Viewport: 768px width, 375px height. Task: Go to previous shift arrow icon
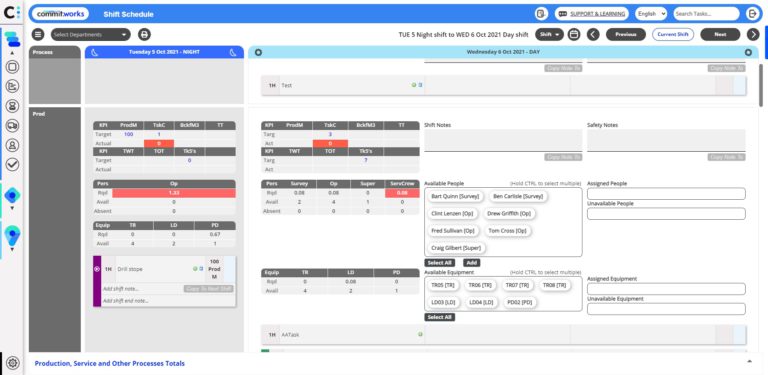coord(593,35)
